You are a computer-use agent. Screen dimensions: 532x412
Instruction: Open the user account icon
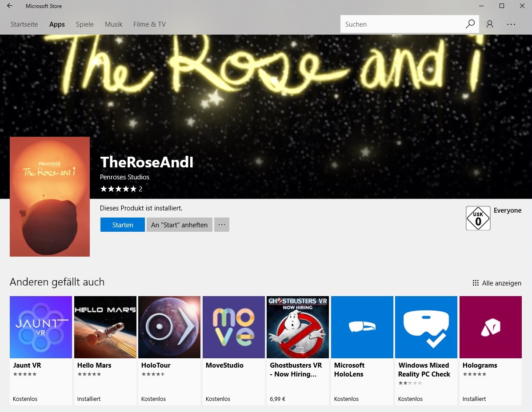coord(490,24)
